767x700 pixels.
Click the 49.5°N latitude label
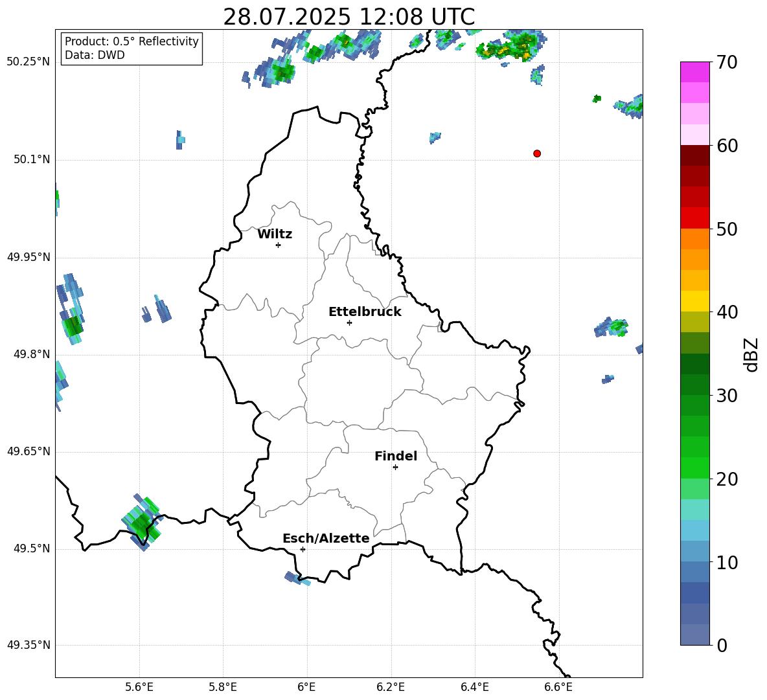[x=32, y=548]
